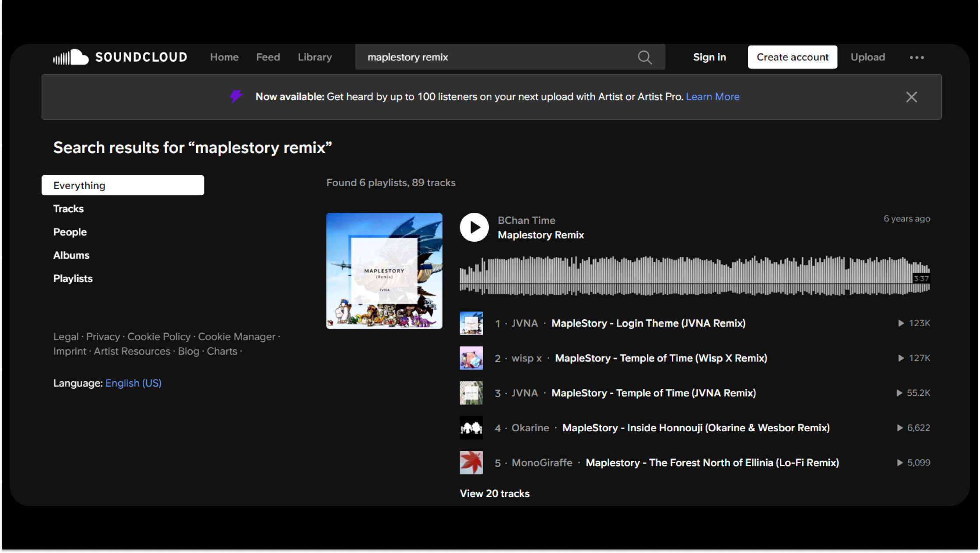Viewport: 980px width, 553px height.
Task: Filter results by Playlists
Action: click(x=73, y=278)
